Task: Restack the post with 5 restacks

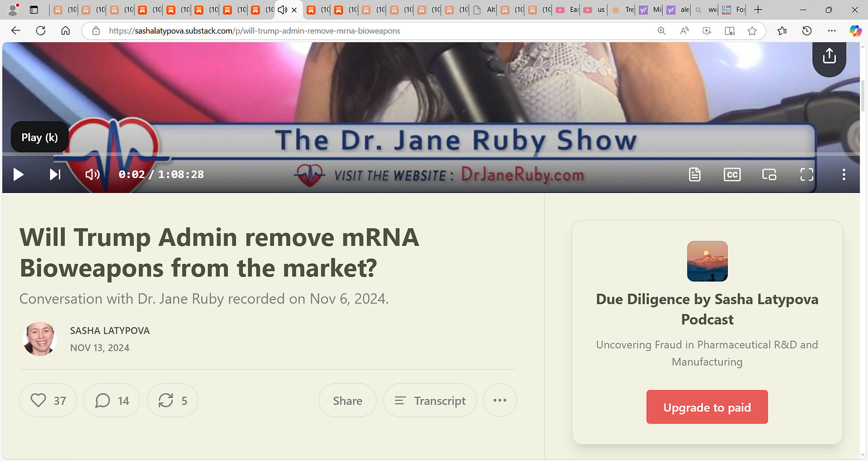Action: (173, 400)
